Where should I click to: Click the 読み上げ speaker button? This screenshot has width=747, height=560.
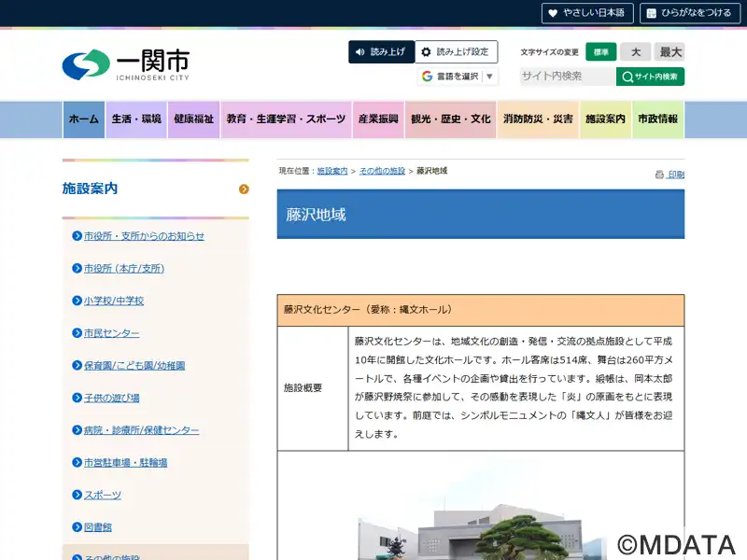tap(381, 52)
